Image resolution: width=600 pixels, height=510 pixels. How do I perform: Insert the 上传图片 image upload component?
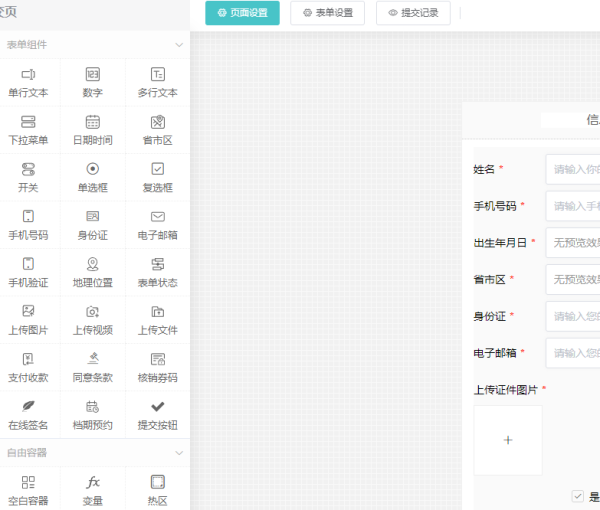28,320
